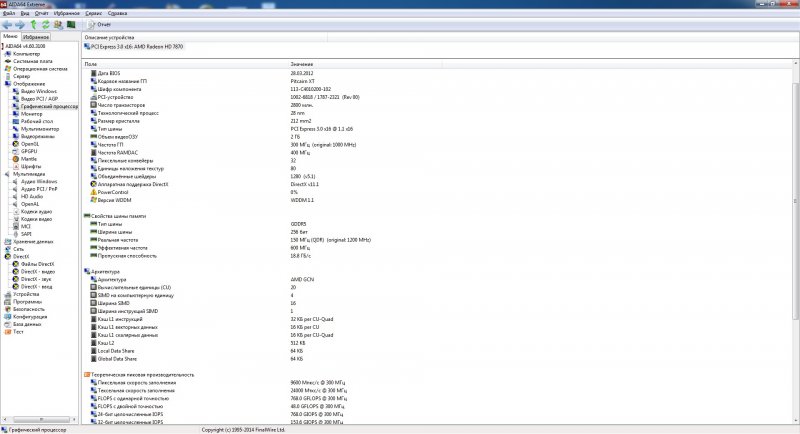The width and height of the screenshot is (800, 434).
Task: Click the users icon in the toolbar
Action: [60, 23]
